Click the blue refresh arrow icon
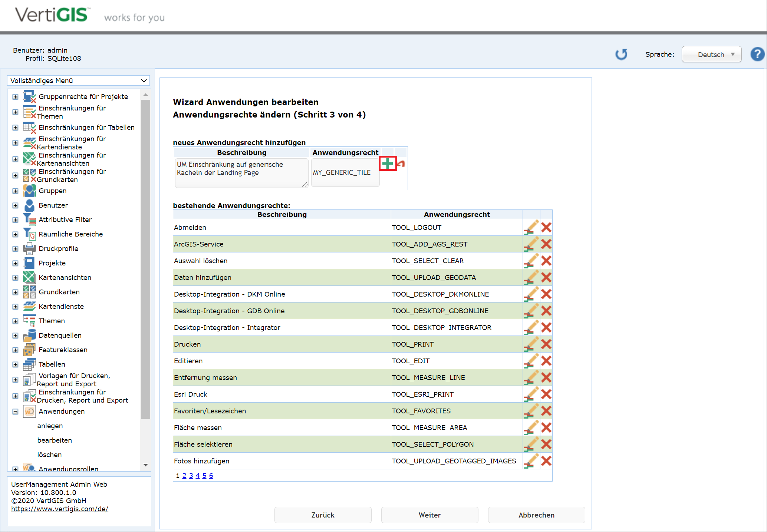767x532 pixels. click(x=621, y=54)
